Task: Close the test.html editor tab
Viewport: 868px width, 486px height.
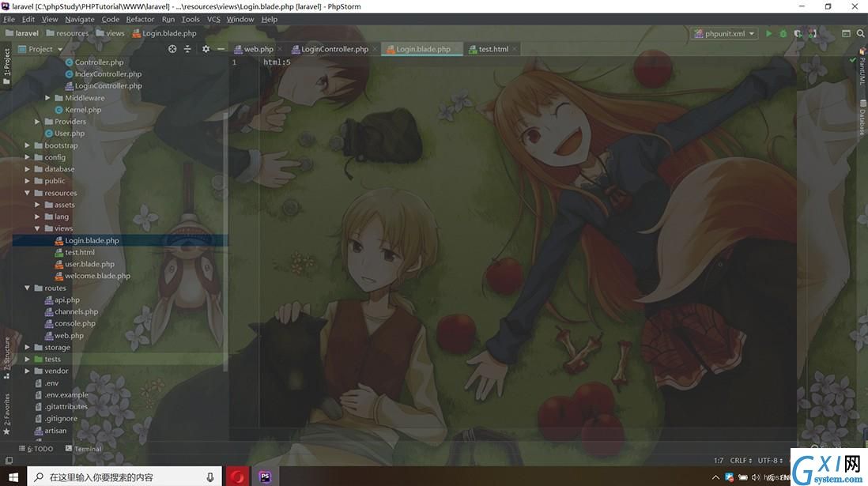Action: coord(515,49)
